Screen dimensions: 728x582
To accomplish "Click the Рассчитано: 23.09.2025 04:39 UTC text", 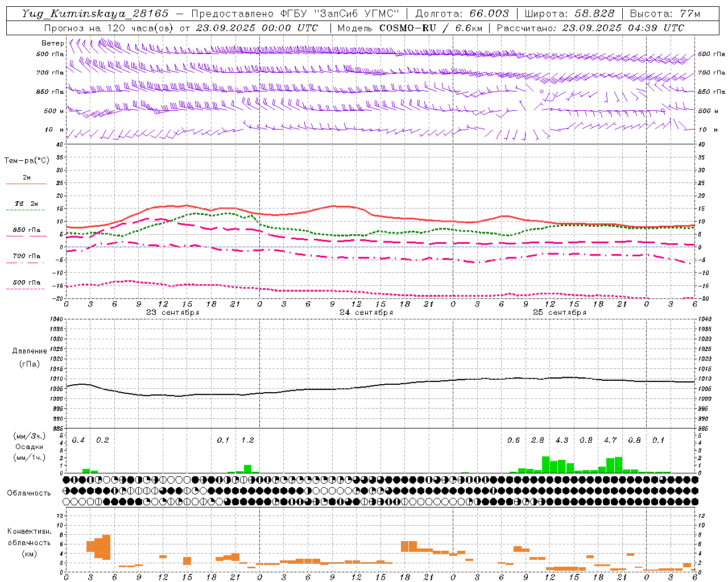I will (x=590, y=28).
